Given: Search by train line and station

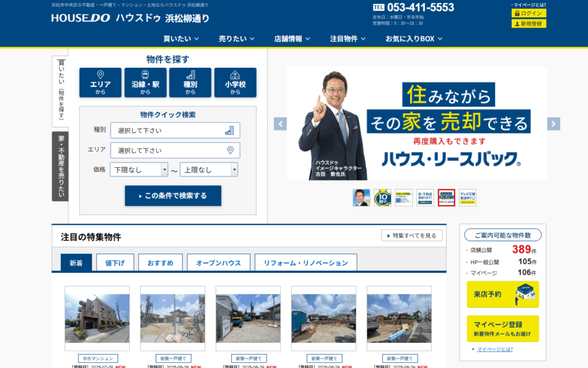Looking at the screenshot, I should pos(145,83).
